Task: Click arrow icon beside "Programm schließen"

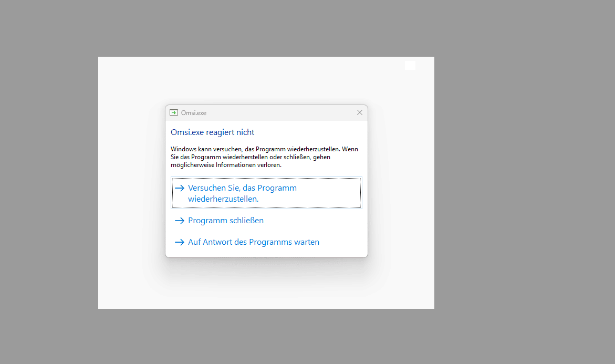Action: pos(180,221)
